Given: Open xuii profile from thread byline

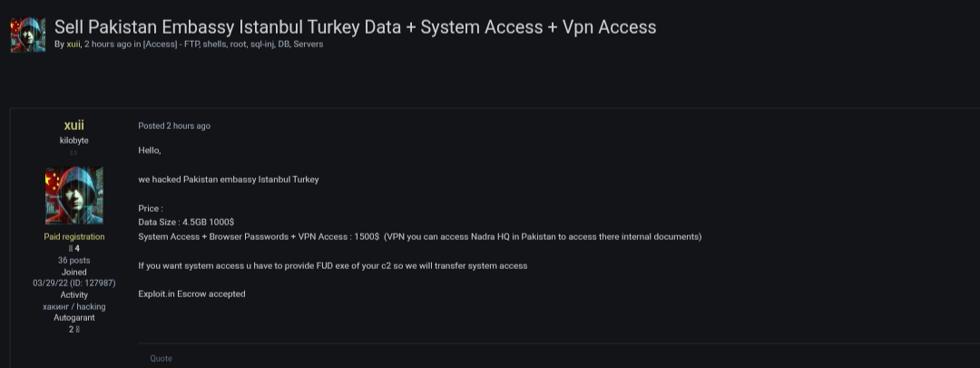Looking at the screenshot, I should [73, 44].
